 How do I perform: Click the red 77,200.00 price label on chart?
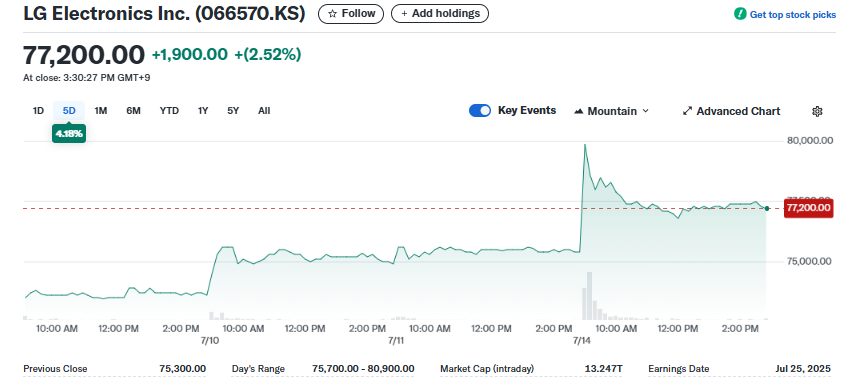(809, 208)
